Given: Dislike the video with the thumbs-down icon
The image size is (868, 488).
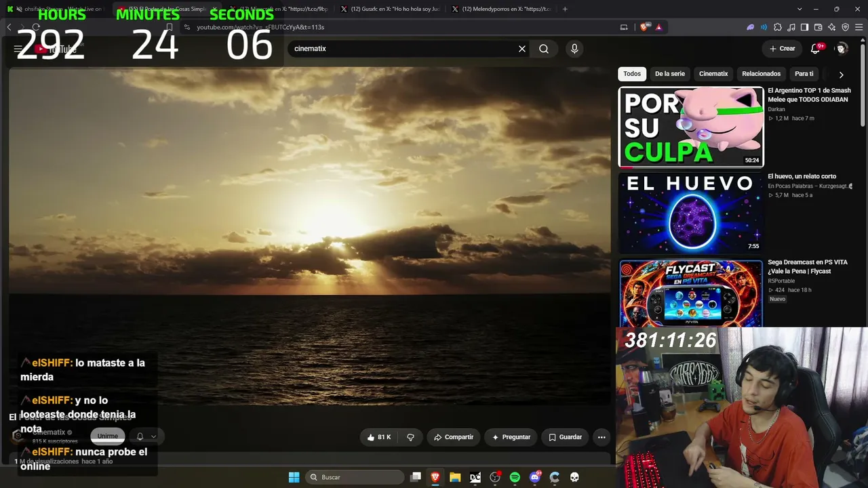Looking at the screenshot, I should click(410, 437).
